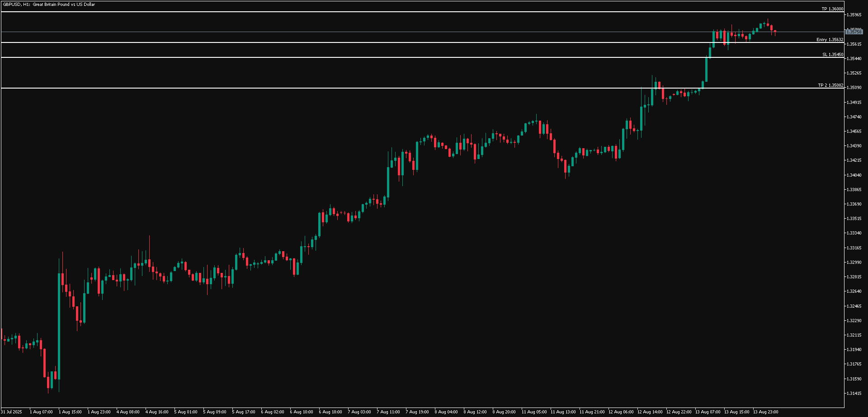The image size is (868, 417).
Task: Click 5 Aug 01:00 on time axis
Action: coord(186,412)
